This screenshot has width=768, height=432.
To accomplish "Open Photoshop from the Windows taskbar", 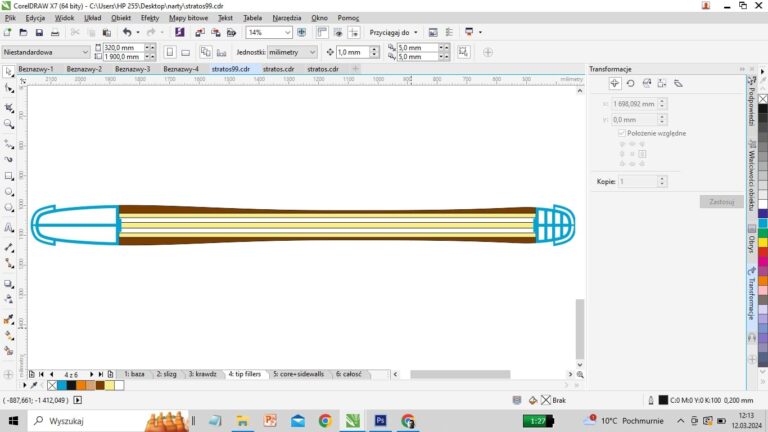I will point(381,421).
